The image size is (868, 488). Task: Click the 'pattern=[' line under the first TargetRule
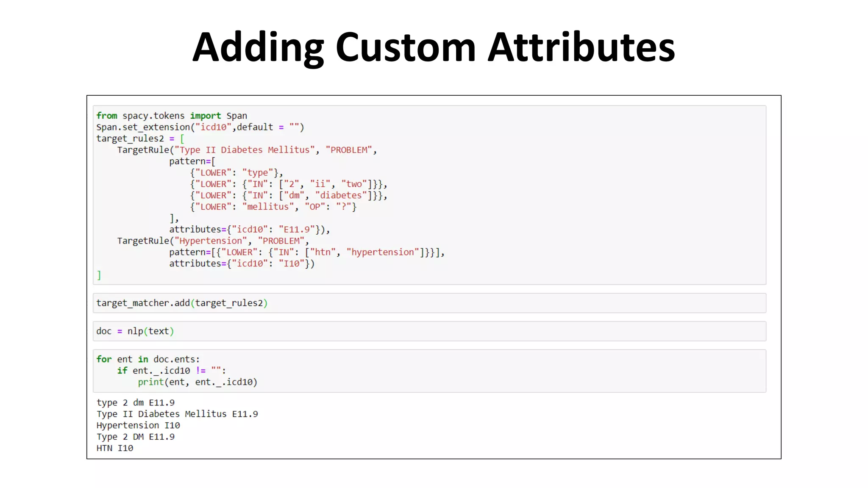click(192, 161)
